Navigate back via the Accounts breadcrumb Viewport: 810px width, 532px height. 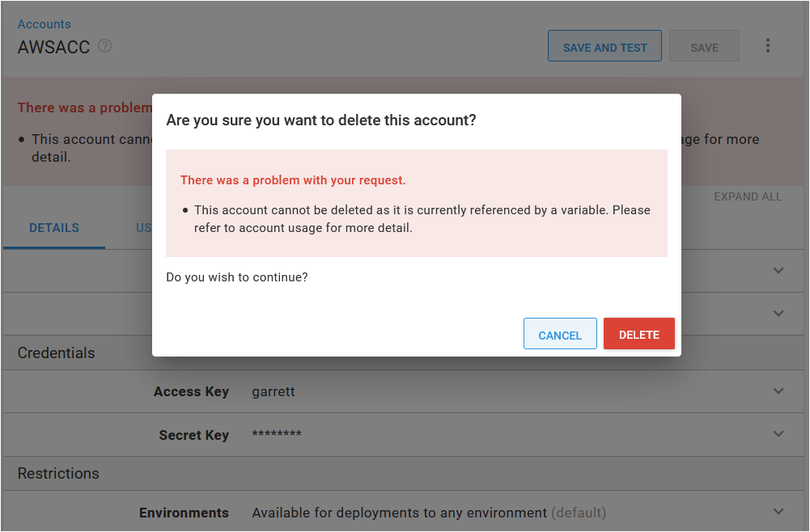click(x=44, y=23)
